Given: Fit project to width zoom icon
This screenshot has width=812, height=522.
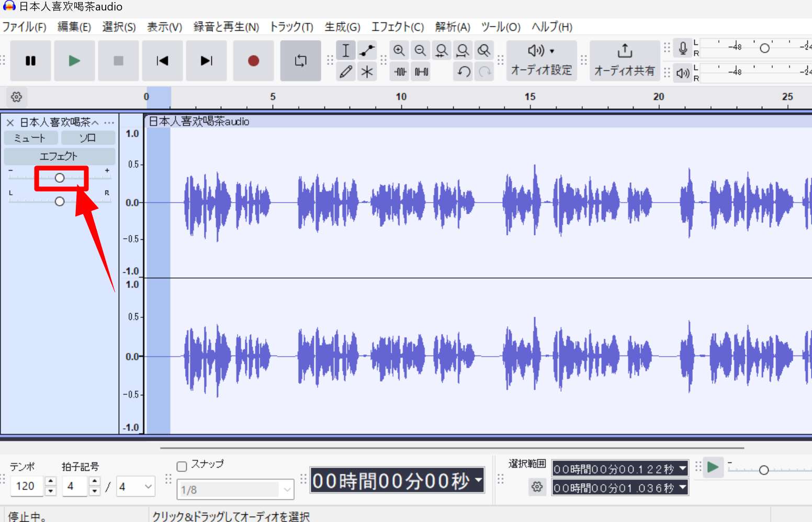Looking at the screenshot, I should tap(463, 50).
